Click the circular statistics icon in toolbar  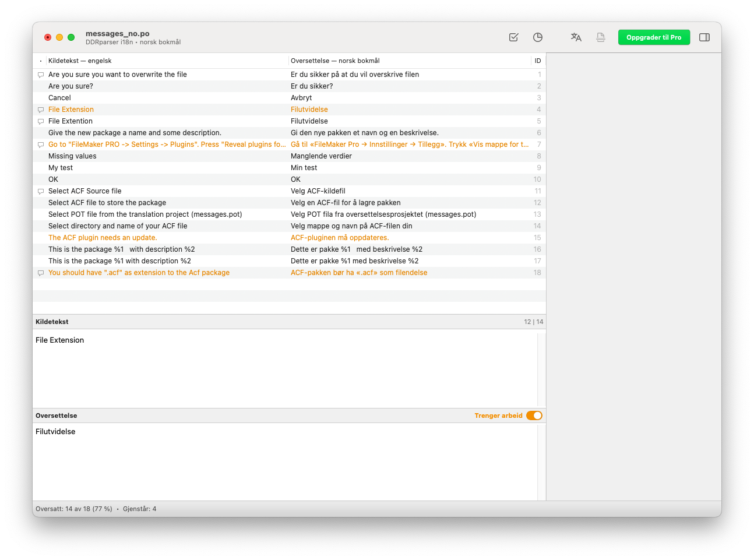coord(538,37)
